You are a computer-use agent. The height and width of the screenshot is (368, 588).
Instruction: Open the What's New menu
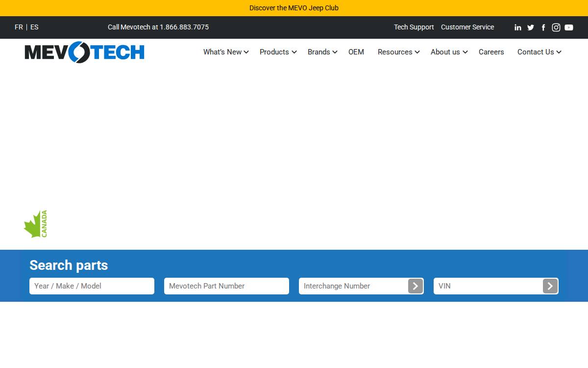(222, 52)
